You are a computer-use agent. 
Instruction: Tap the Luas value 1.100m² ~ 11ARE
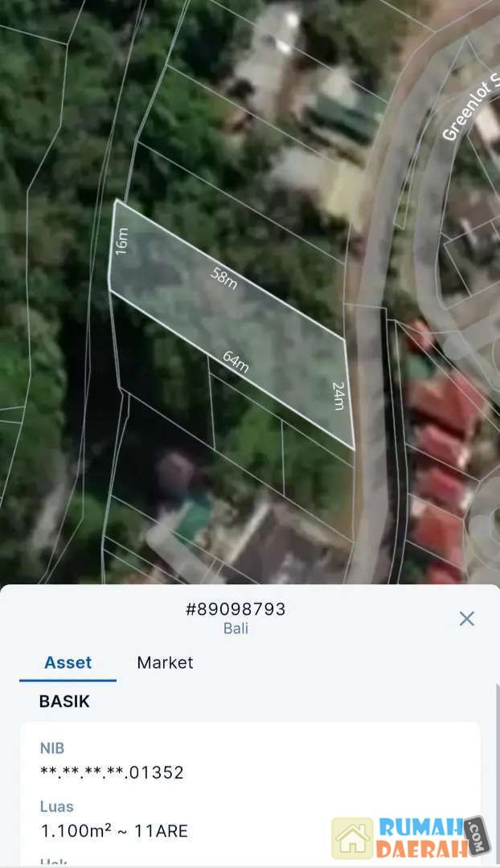[114, 830]
